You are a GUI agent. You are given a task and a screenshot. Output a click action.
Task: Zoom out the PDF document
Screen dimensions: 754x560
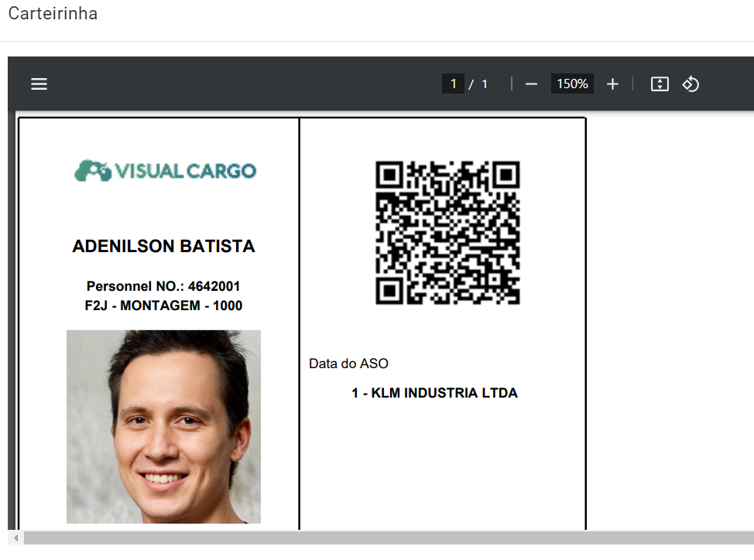pos(531,84)
